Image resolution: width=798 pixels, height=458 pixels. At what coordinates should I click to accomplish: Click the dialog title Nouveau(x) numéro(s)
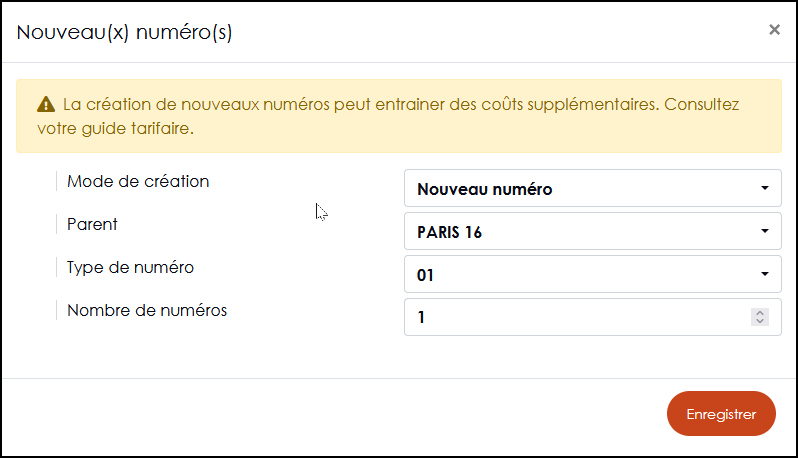[x=124, y=32]
